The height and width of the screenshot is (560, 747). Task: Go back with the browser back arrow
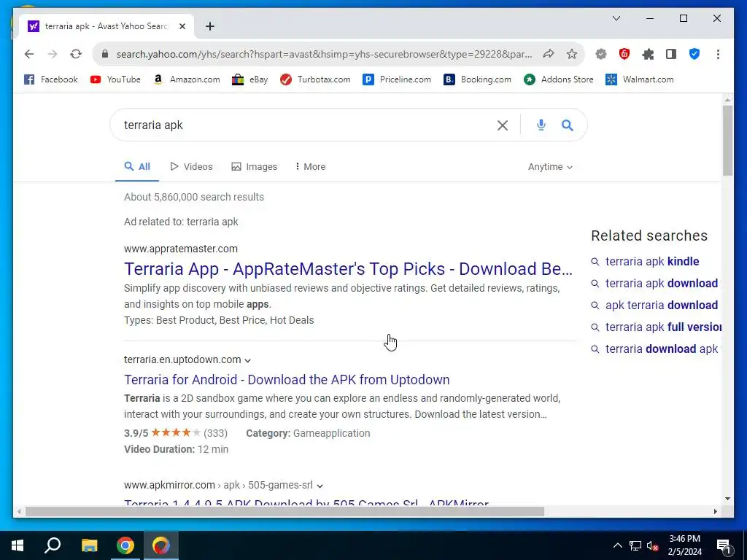coord(29,54)
